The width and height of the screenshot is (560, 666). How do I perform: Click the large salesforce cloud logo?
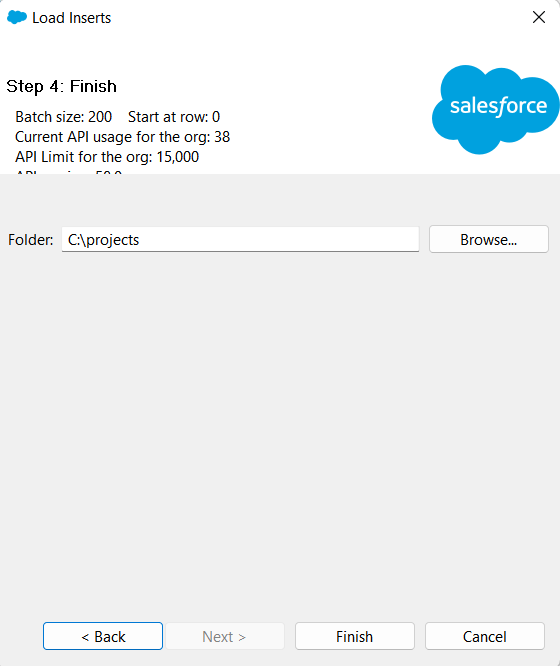496,109
